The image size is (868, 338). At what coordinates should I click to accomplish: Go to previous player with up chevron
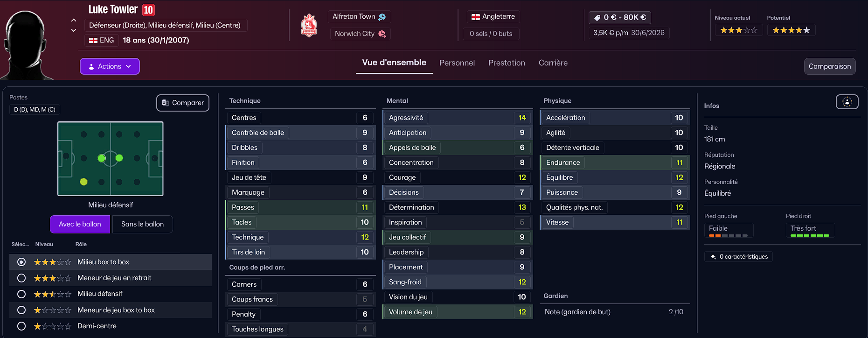tap(74, 20)
